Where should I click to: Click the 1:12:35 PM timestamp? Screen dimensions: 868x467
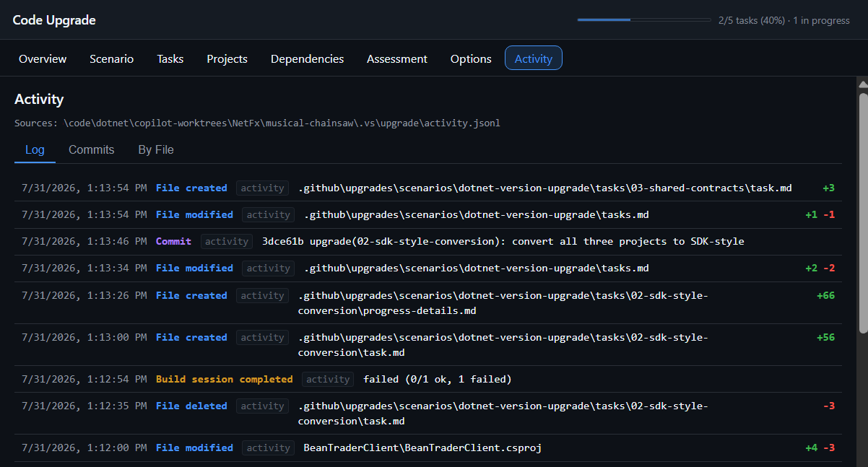pyautogui.click(x=84, y=406)
